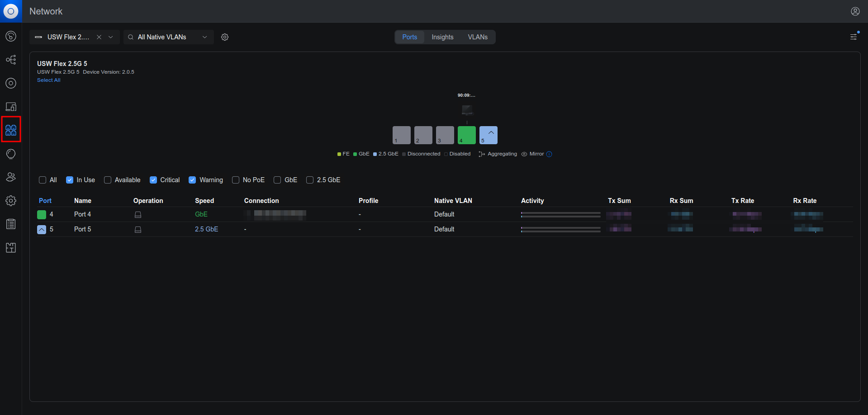Sort by the Tx Sum column header
Viewport: 868px width, 415px height.
coord(619,201)
